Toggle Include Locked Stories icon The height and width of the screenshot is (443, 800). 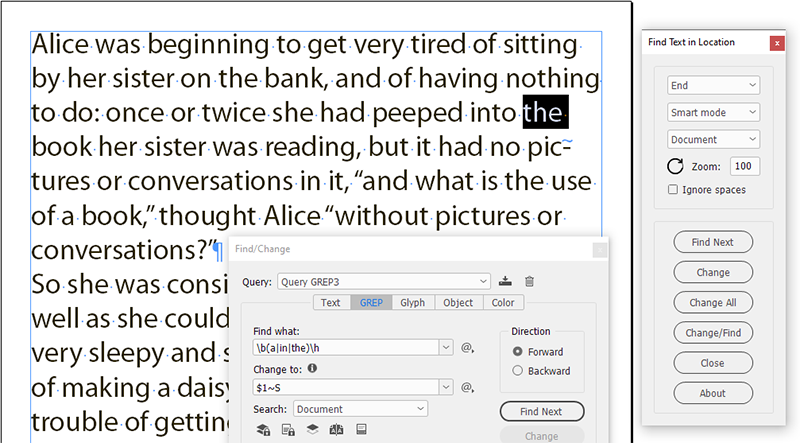[x=288, y=430]
